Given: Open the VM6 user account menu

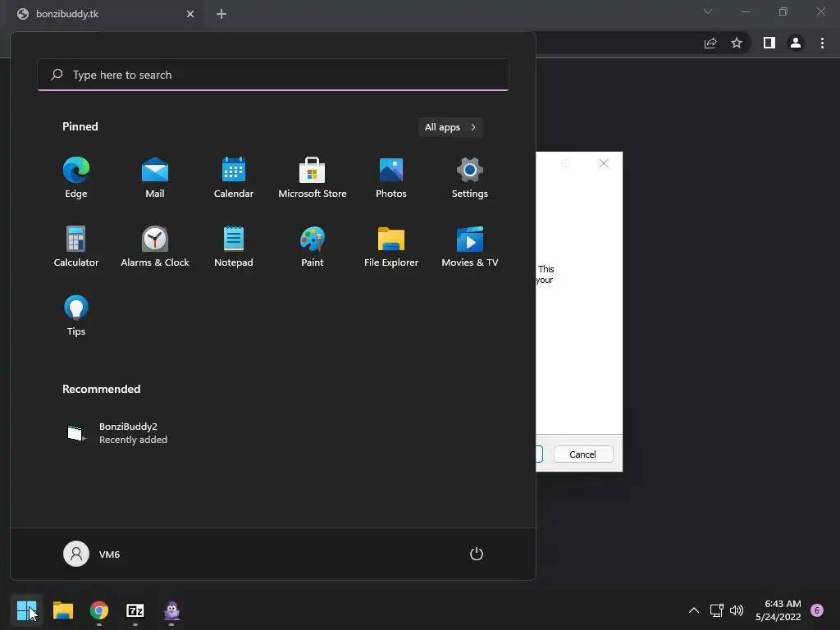Looking at the screenshot, I should pos(92,554).
